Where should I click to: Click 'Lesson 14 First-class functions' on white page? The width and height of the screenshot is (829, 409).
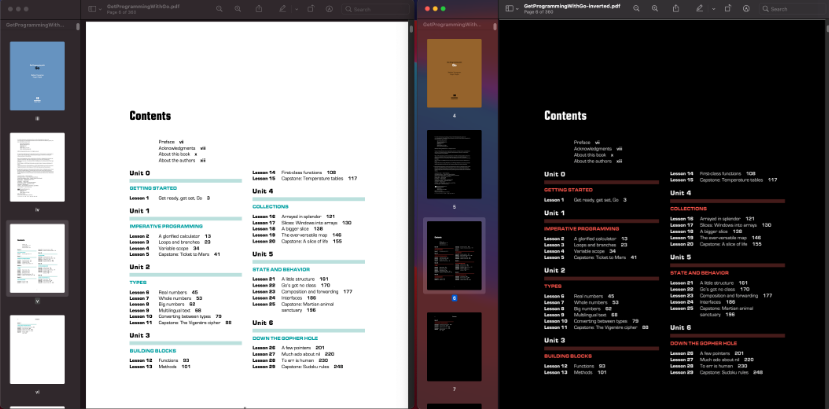click(294, 172)
